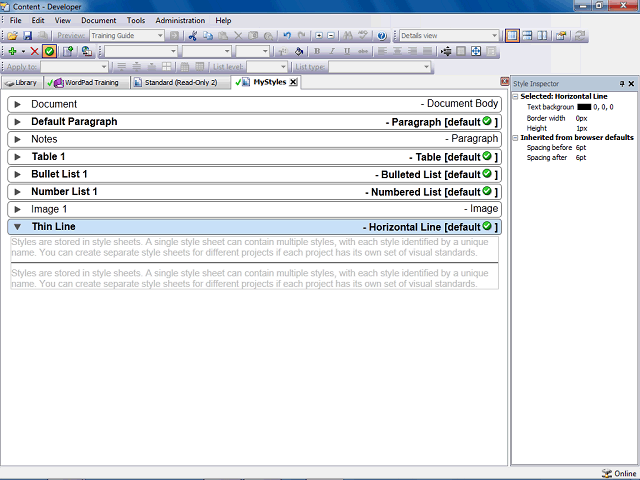Click the ABC spell check icon
The height and width of the screenshot is (480, 640).
[x=363, y=36]
